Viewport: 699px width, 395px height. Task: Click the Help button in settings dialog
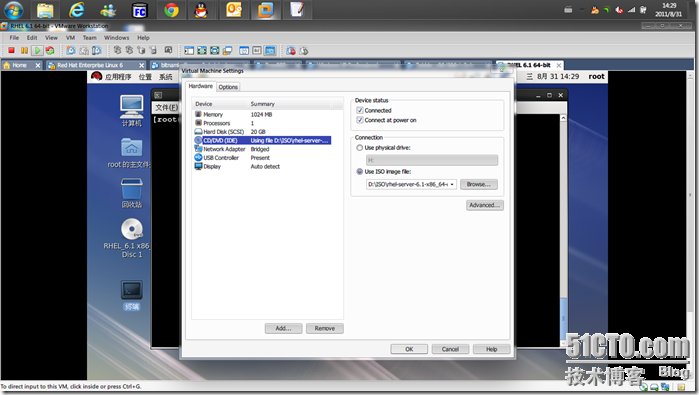pos(491,349)
